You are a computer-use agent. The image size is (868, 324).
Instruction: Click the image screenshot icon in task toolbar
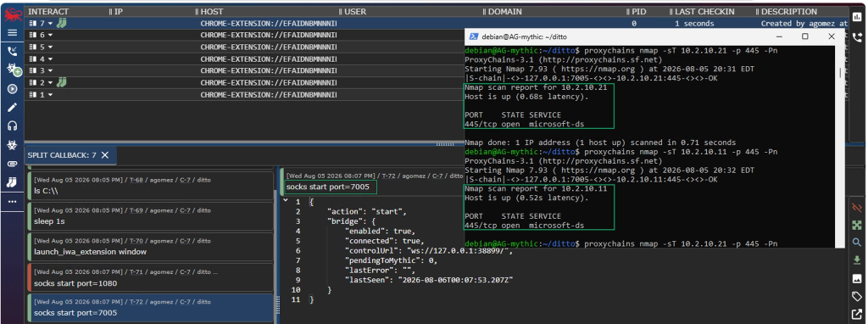857,278
